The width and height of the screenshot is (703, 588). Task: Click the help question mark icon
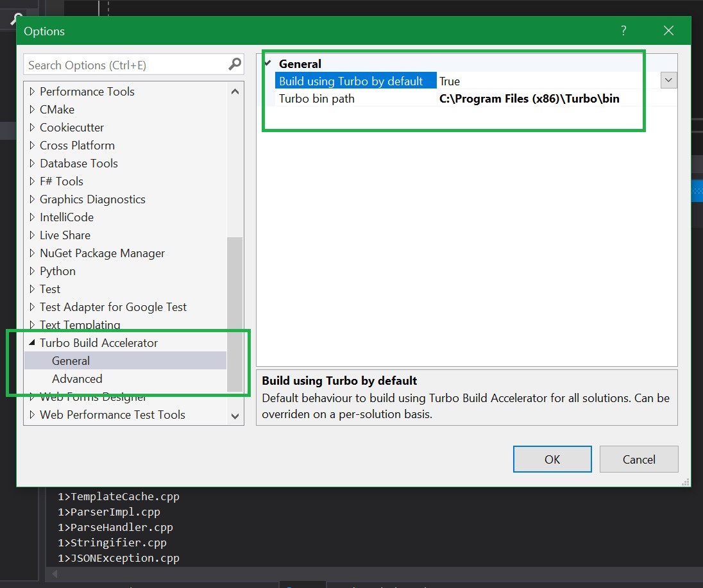coord(623,31)
